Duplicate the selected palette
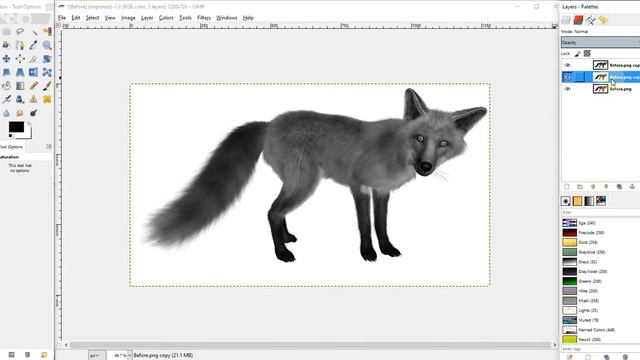640x360 pixels. pyautogui.click(x=607, y=357)
